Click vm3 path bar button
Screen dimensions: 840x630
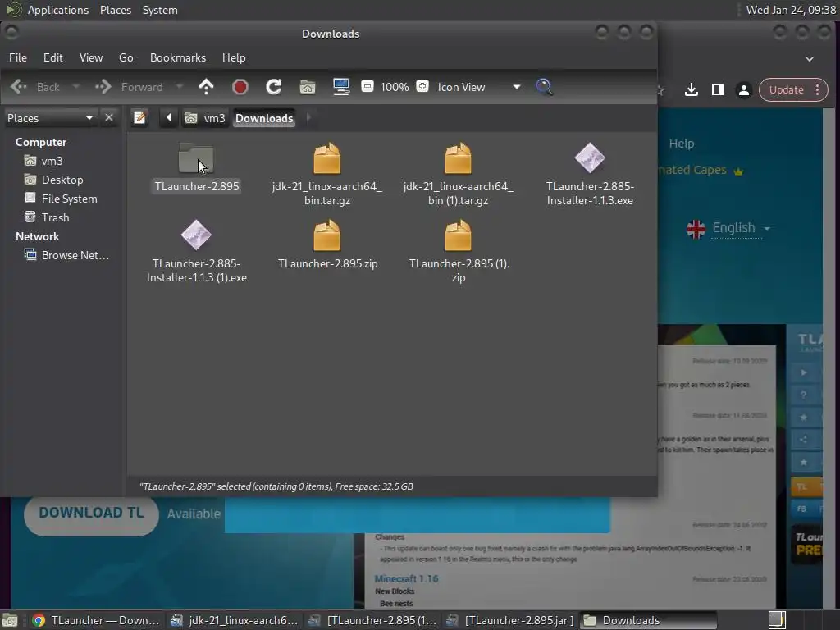point(205,118)
